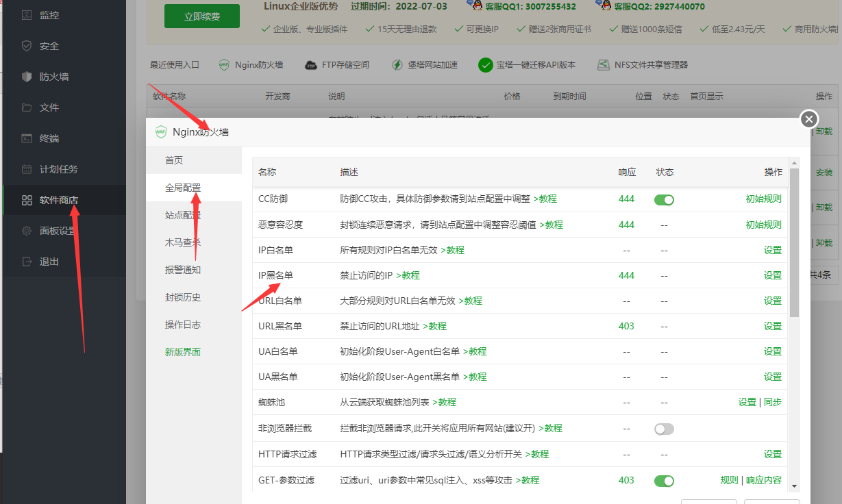Click 初始规则 for 恶意容忍度 row

[x=763, y=225]
